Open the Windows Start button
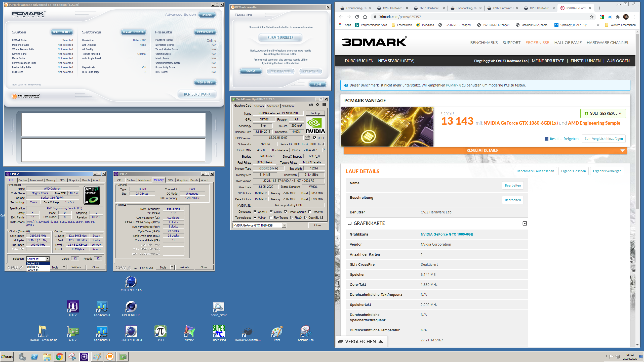This screenshot has height=362, width=644. (7, 356)
